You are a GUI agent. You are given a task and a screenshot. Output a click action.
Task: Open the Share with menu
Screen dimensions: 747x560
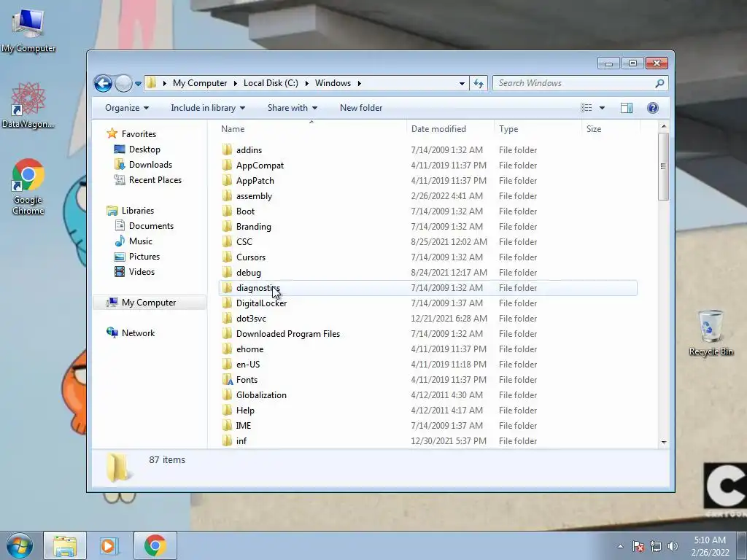click(x=292, y=108)
